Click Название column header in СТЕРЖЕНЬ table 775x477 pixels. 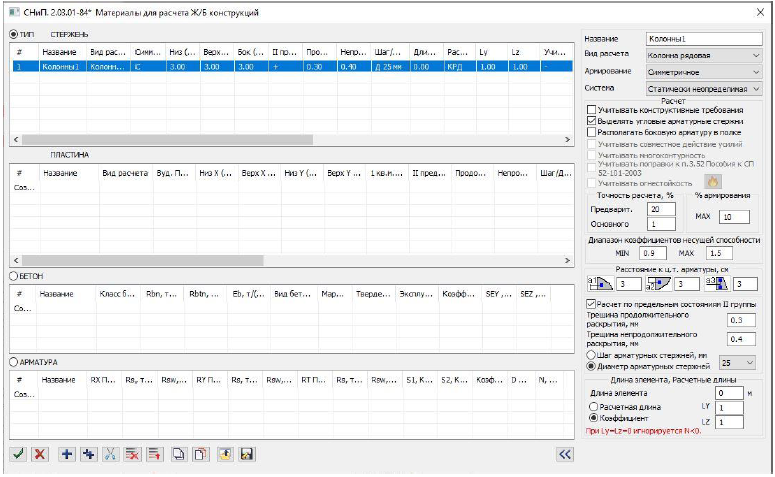62,52
